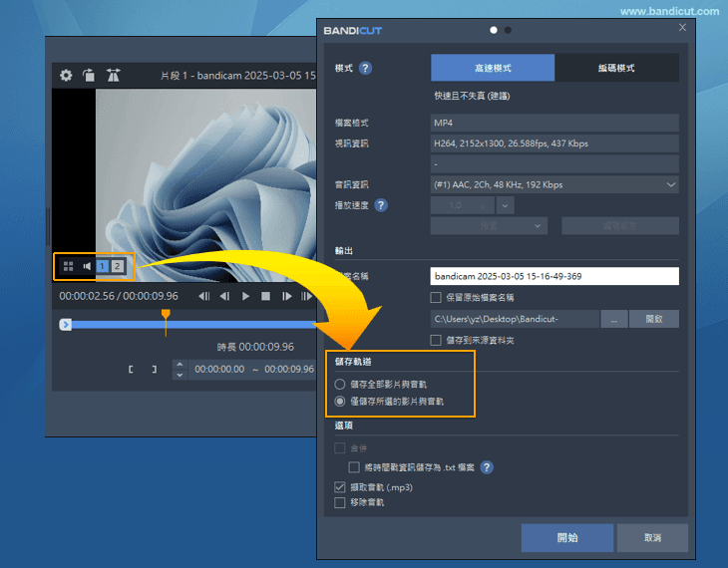This screenshot has height=568, width=728.
Task: Open help icon next to 模式
Action: tap(365, 68)
